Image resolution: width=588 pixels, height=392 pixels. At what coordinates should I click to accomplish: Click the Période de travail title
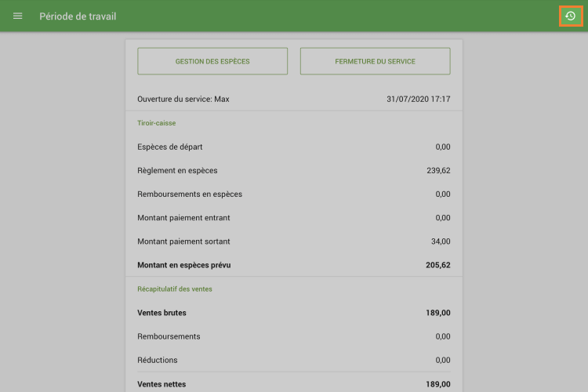click(78, 16)
